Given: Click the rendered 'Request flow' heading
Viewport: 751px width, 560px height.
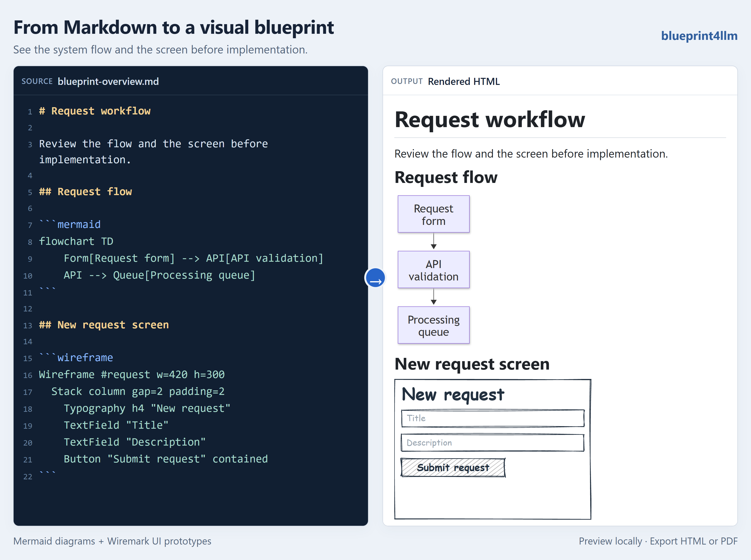Looking at the screenshot, I should click(446, 177).
